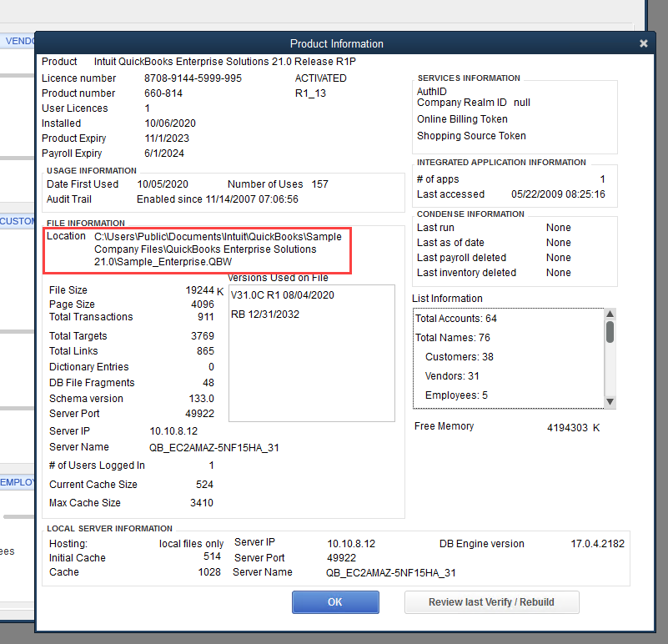Viewport: 668px width, 644px height.
Task: Click List Information scrollbar up arrow
Action: pyautogui.click(x=610, y=314)
